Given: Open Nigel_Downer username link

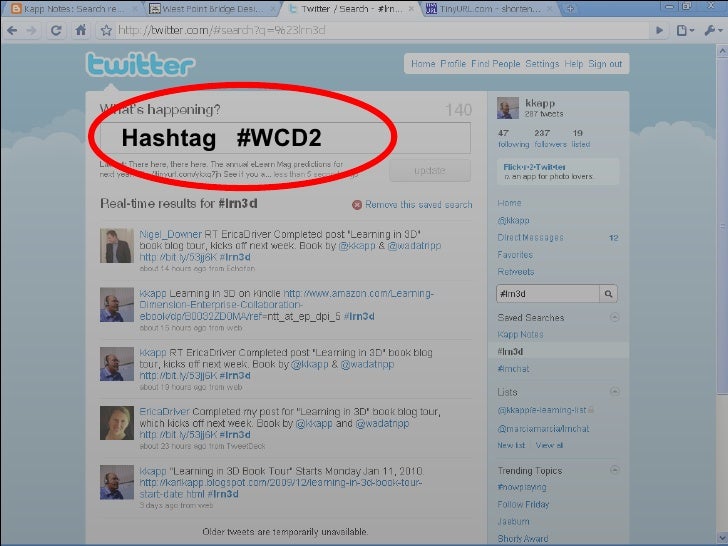Looking at the screenshot, I should coord(170,234).
